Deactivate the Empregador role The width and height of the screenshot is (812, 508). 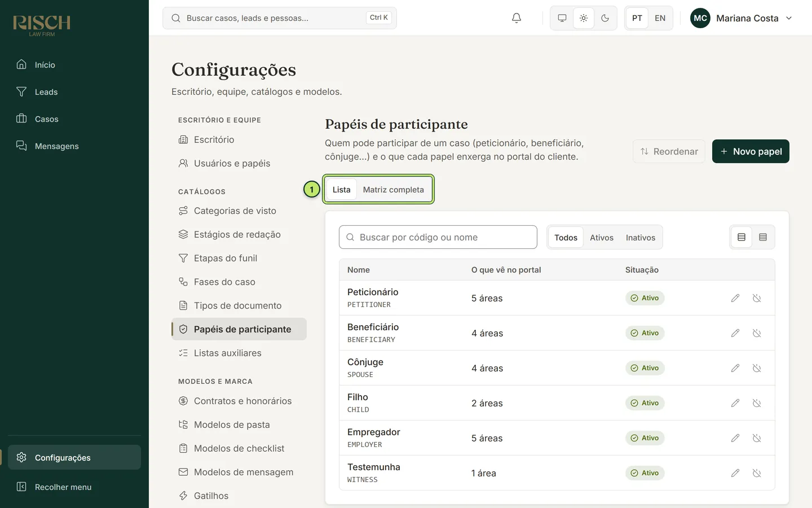point(757,438)
